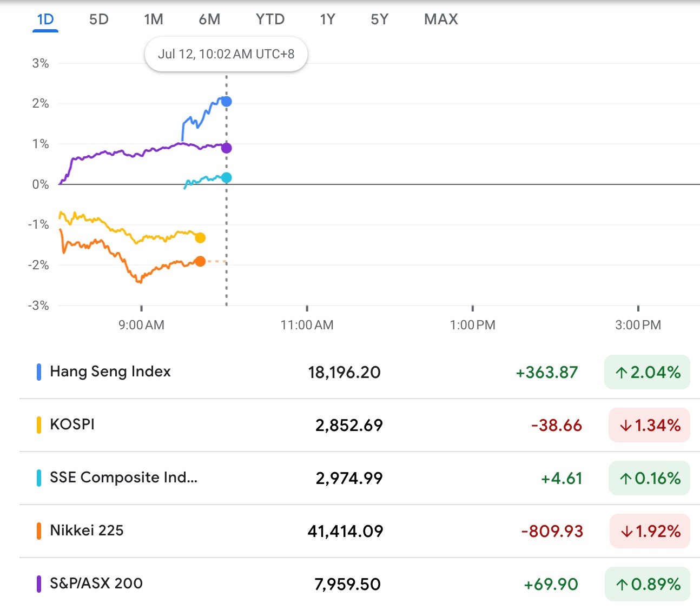Click the Hang Seng Index name
Screen dimensions: 700x610
point(110,372)
